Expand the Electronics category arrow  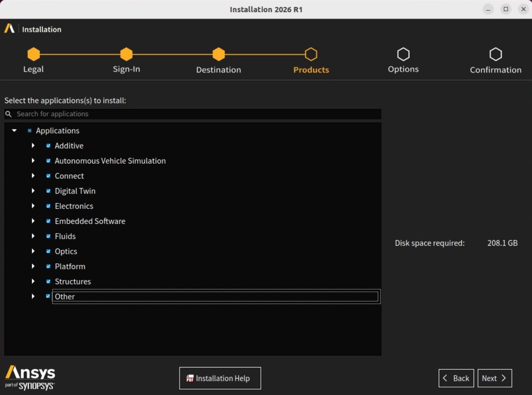tap(33, 206)
